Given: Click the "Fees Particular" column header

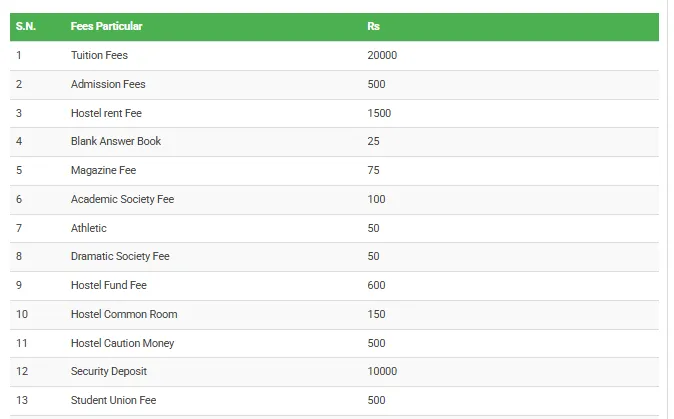Looking at the screenshot, I should pyautogui.click(x=106, y=26).
